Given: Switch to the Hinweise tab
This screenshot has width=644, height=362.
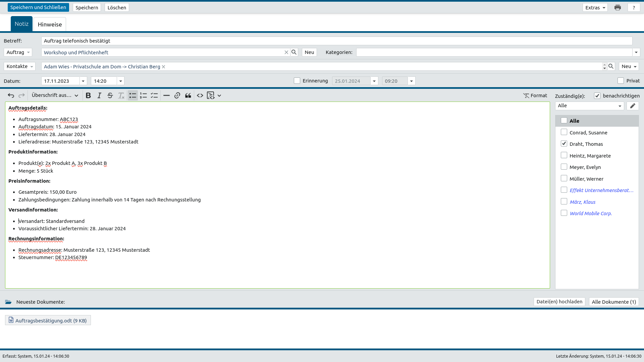Looking at the screenshot, I should 50,24.
